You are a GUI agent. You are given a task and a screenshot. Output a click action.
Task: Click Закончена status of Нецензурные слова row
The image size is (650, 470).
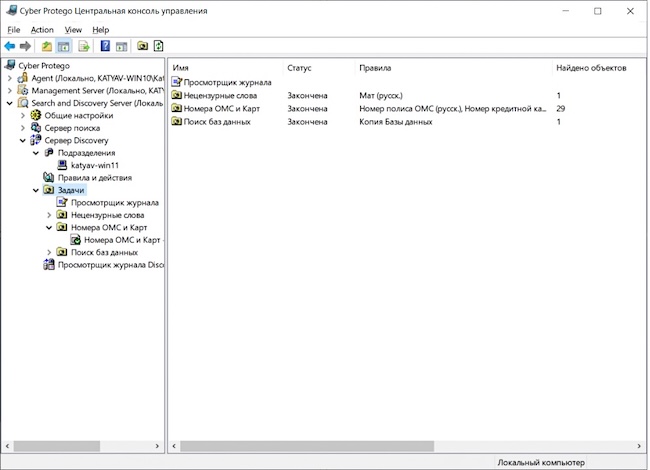308,95
